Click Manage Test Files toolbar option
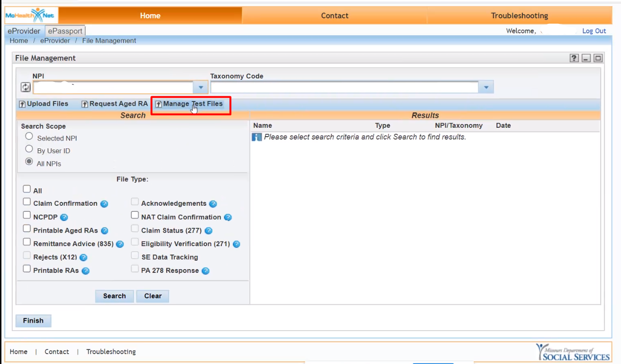621x364 pixels. [189, 104]
